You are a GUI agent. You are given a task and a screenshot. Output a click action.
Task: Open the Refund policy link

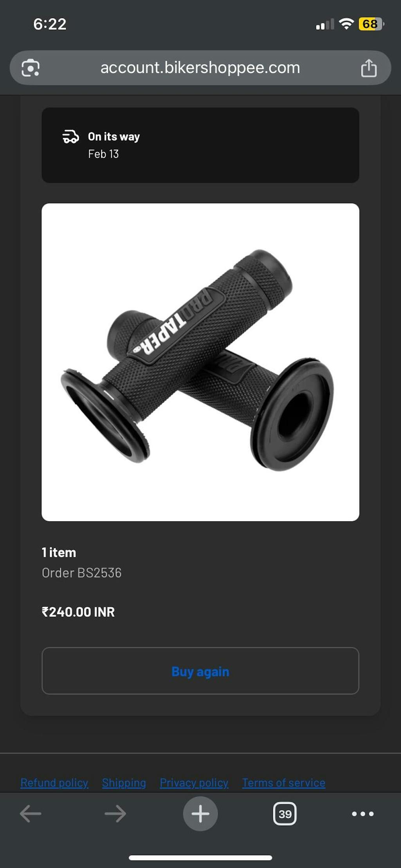click(54, 782)
